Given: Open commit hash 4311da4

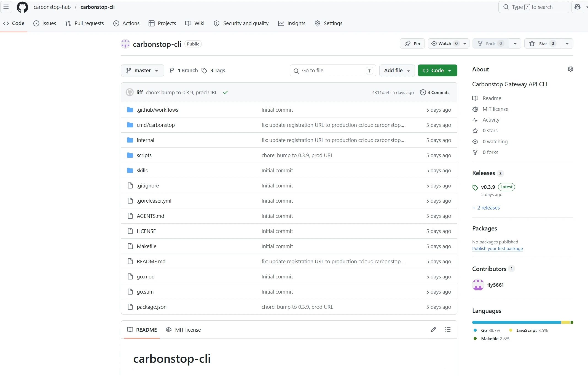Looking at the screenshot, I should click(380, 93).
